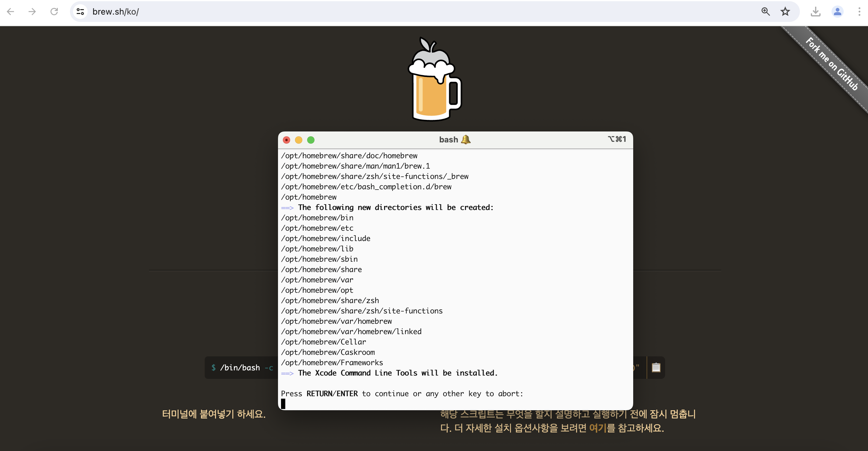
Task: Open the 여기 link for install options
Action: point(597,428)
